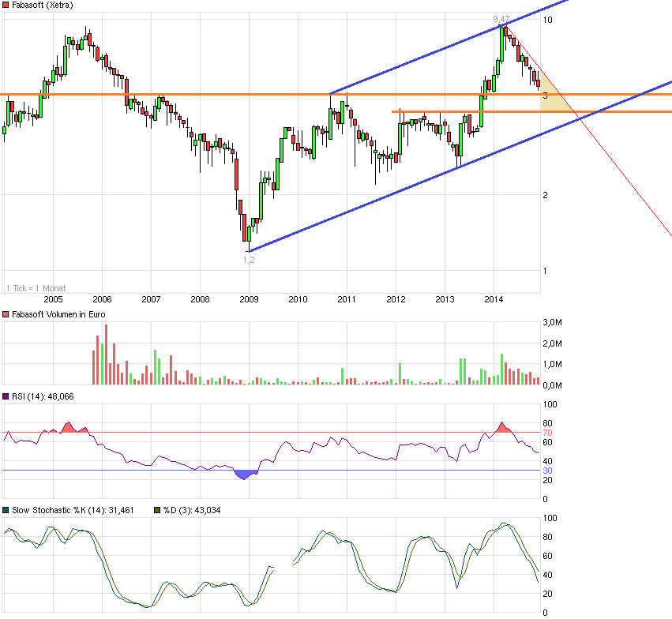Select the 1,2 low price label
The height and width of the screenshot is (619, 672).
(x=248, y=258)
